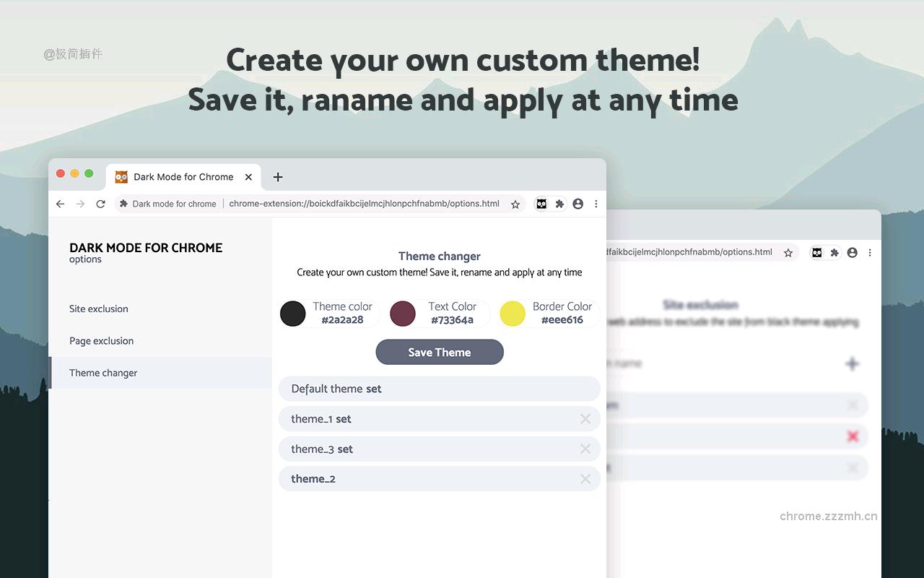Click the red X remove icon in back window

(853, 436)
